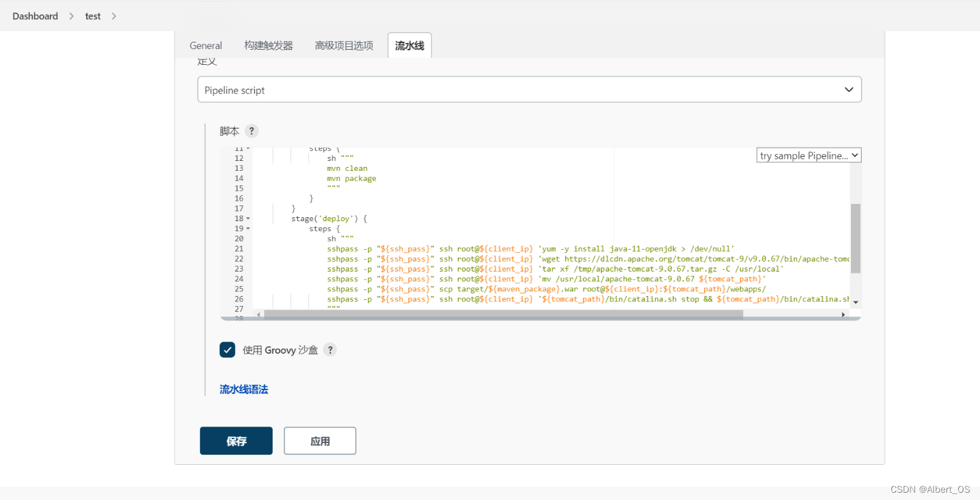Collapse the code fold at line 19
980x500 pixels.
(x=248, y=228)
